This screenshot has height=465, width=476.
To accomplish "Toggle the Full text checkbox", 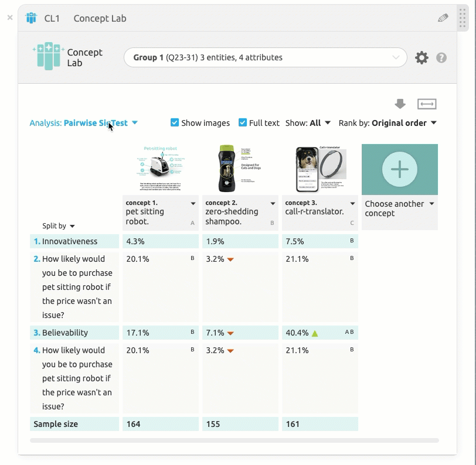I will [x=243, y=123].
